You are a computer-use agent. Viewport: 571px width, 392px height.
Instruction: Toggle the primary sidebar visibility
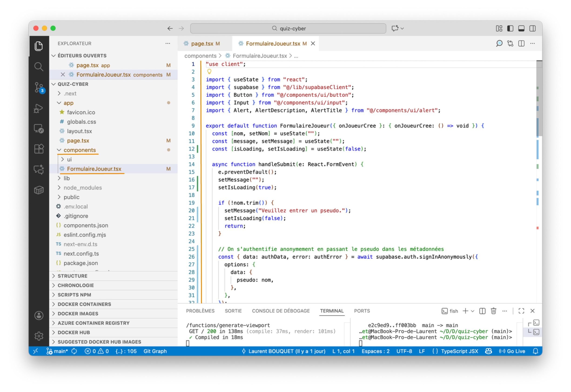click(510, 28)
